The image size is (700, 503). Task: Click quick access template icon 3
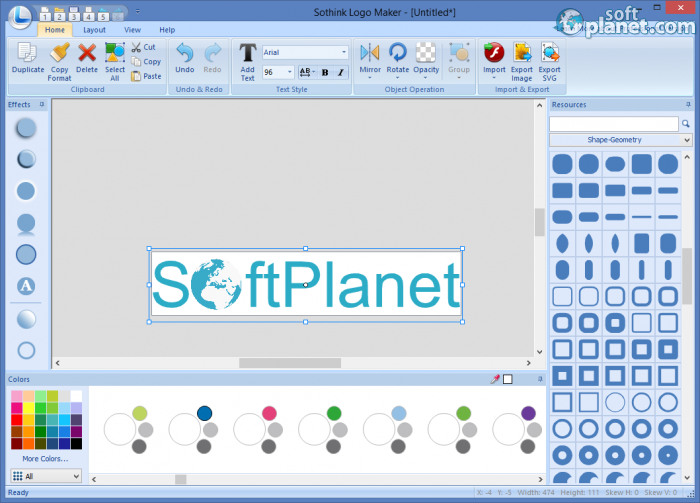tap(74, 14)
